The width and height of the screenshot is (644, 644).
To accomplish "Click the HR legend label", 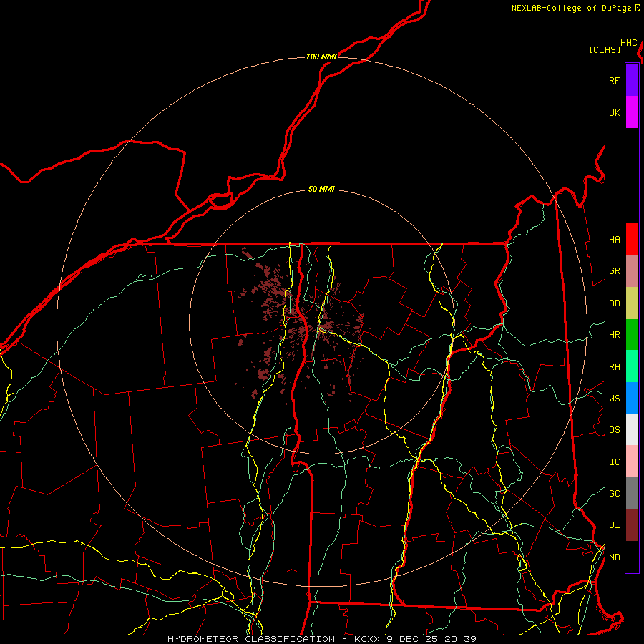I will pos(614,335).
